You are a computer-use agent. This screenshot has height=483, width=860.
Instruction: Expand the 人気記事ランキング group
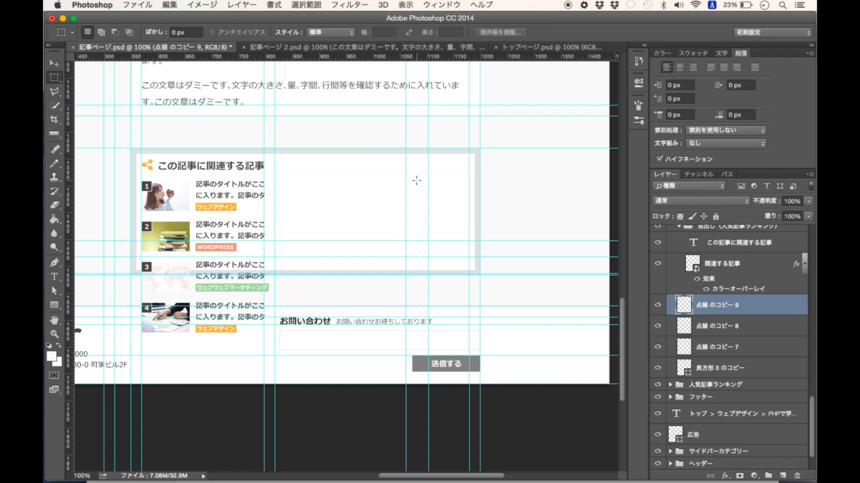tap(670, 385)
